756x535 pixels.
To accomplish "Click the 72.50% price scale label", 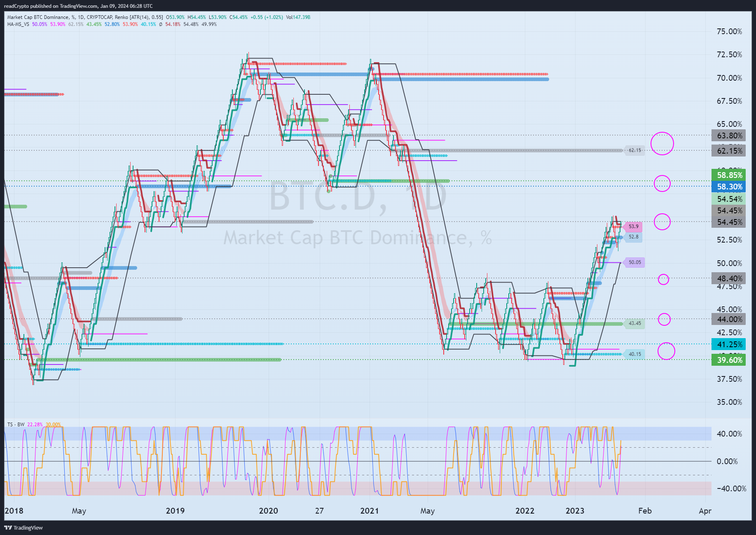I will click(729, 55).
